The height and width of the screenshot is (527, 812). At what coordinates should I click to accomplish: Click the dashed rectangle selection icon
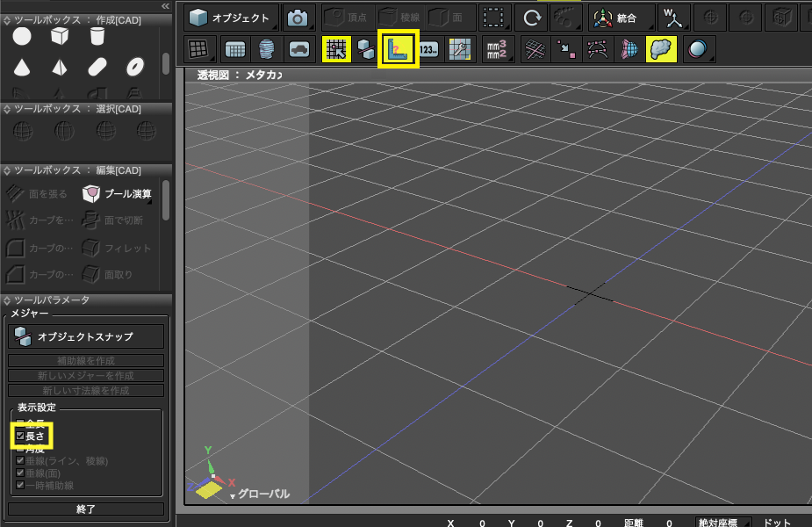[x=494, y=18]
